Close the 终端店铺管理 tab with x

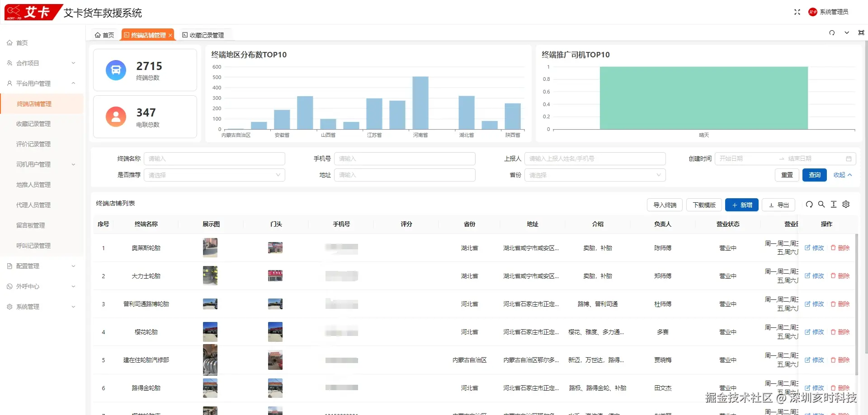(x=170, y=35)
